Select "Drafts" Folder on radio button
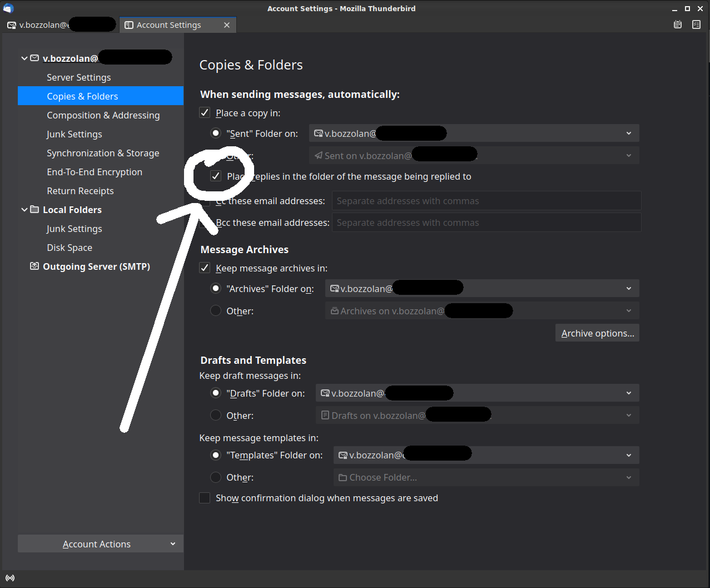This screenshot has height=588, width=710. click(x=216, y=393)
